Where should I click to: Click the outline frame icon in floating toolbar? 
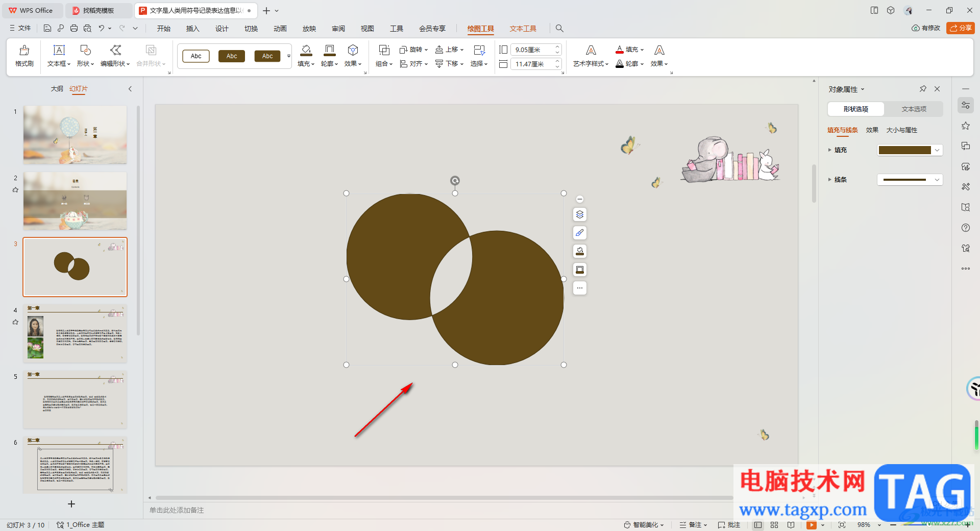coord(580,270)
